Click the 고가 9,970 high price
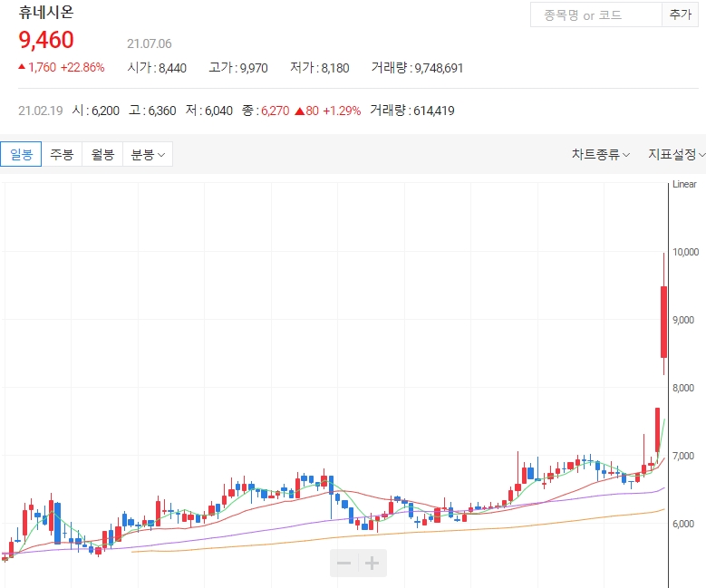This screenshot has height=588, width=706. point(238,68)
